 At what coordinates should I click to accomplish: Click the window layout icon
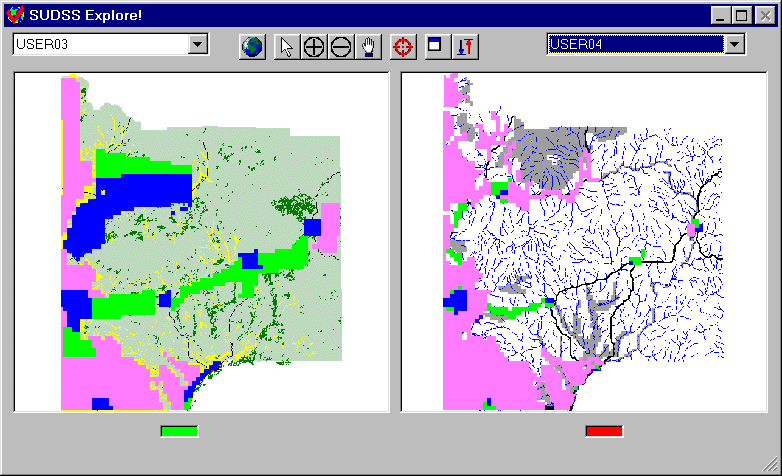pyautogui.click(x=437, y=47)
